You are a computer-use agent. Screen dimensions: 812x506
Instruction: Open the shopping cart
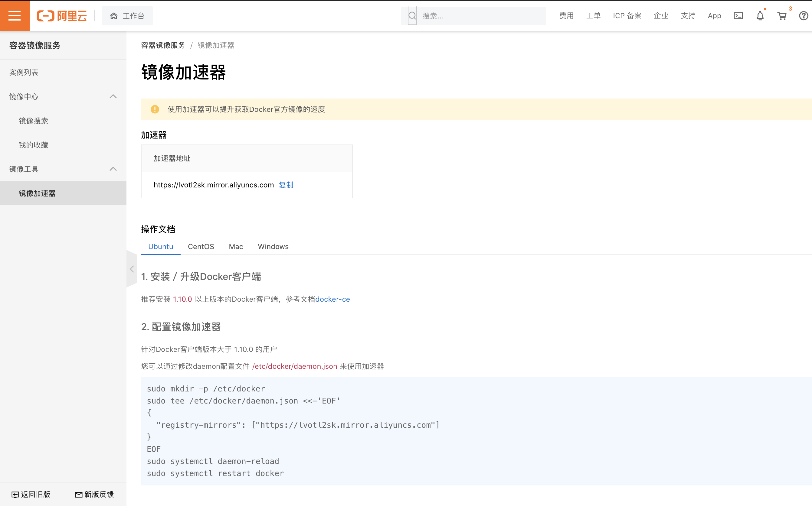coord(781,16)
